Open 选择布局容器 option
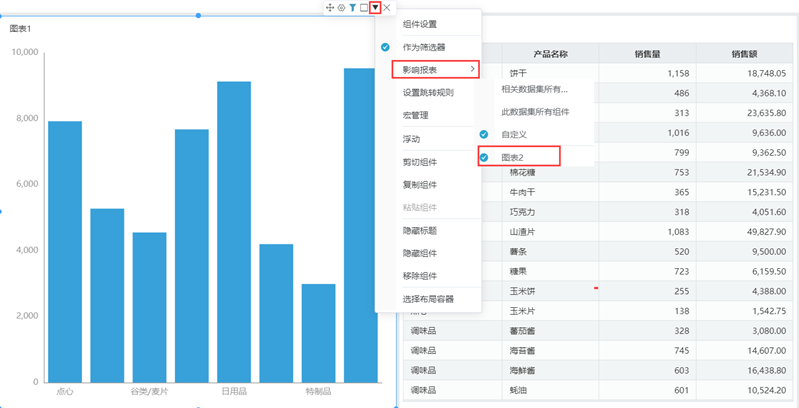Image resolution: width=799 pixels, height=408 pixels. pos(428,300)
